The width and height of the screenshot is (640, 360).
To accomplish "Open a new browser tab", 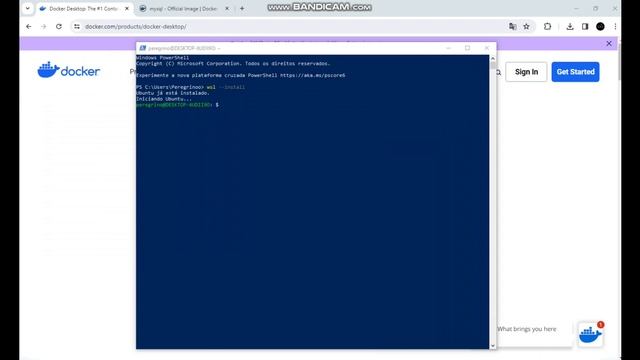I will (242, 9).
